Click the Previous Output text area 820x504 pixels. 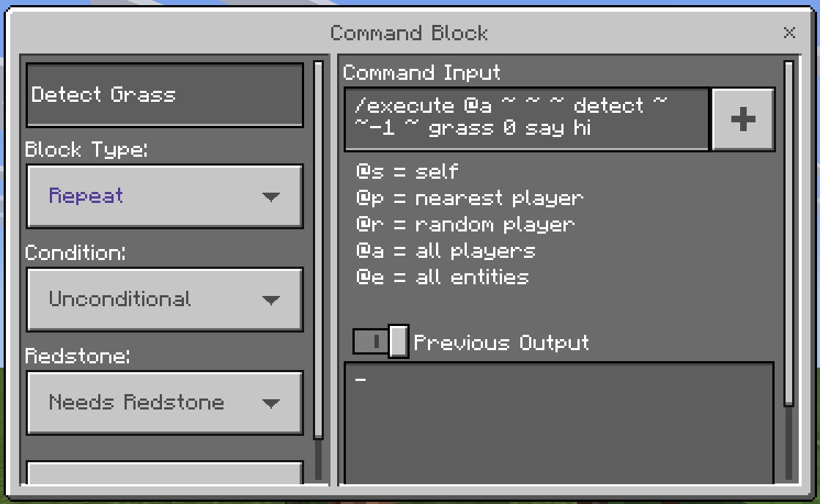click(559, 423)
